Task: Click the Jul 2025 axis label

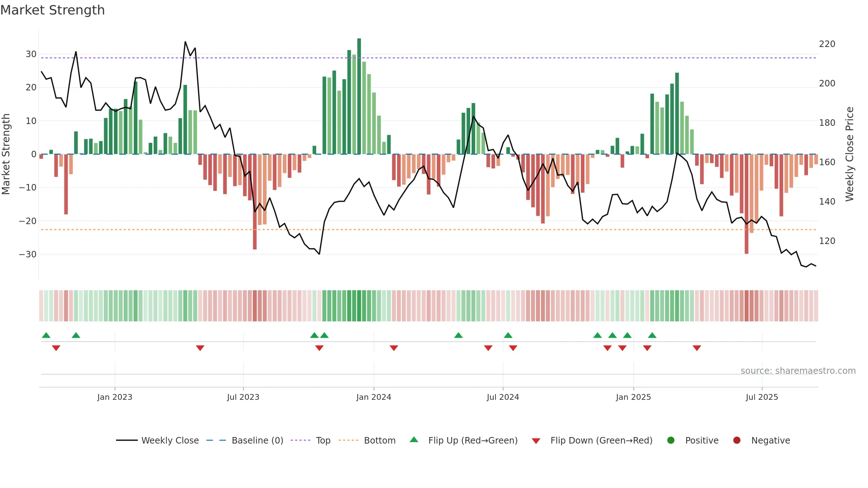Action: pos(762,397)
